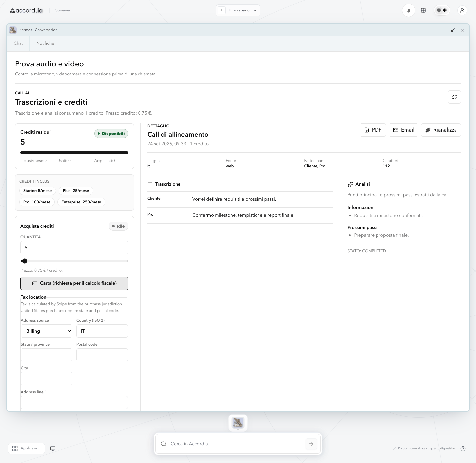This screenshot has height=463, width=476.
Task: Click the accord.ia logo
Action: 26,10
